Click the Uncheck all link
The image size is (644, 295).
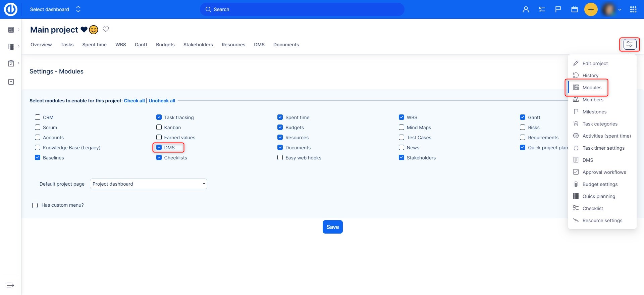coord(162,101)
